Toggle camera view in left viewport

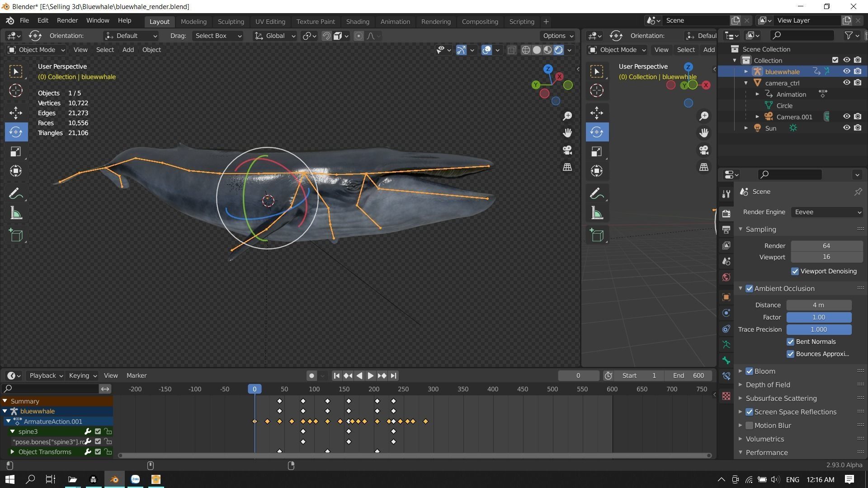pos(567,150)
